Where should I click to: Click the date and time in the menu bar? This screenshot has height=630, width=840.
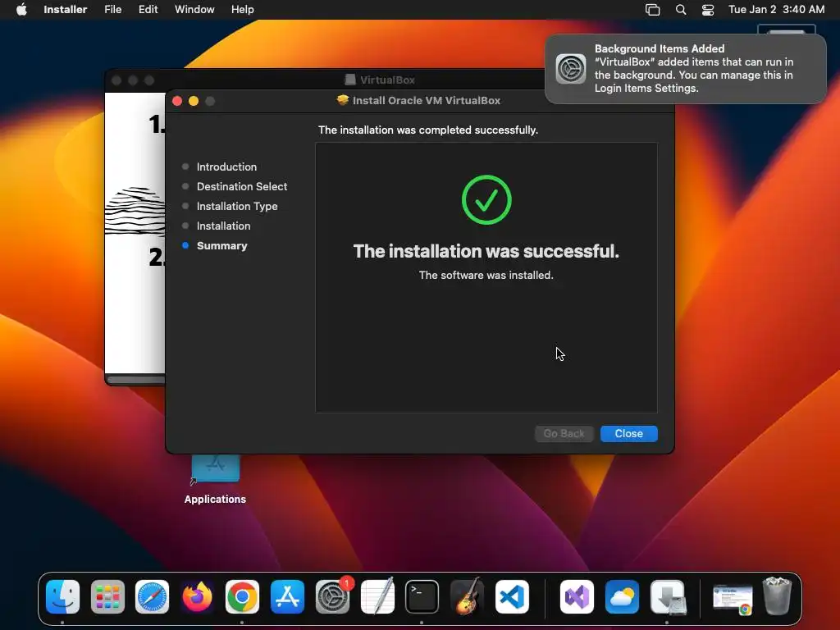tap(776, 9)
